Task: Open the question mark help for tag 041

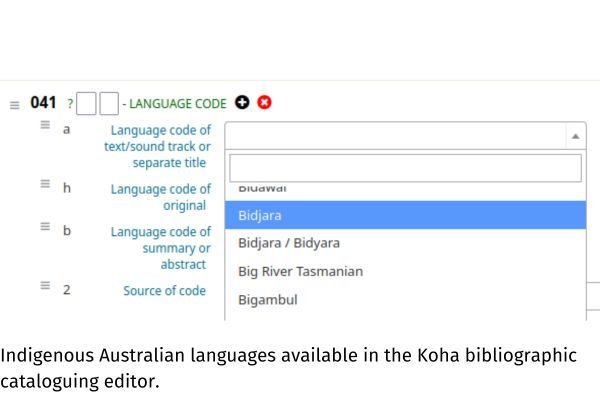Action: (x=70, y=103)
